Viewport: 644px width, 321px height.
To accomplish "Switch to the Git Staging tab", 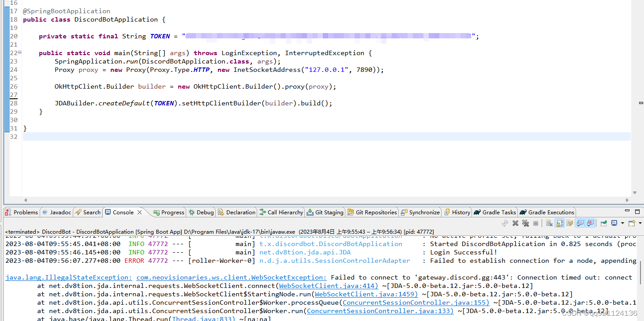I will (x=325, y=212).
